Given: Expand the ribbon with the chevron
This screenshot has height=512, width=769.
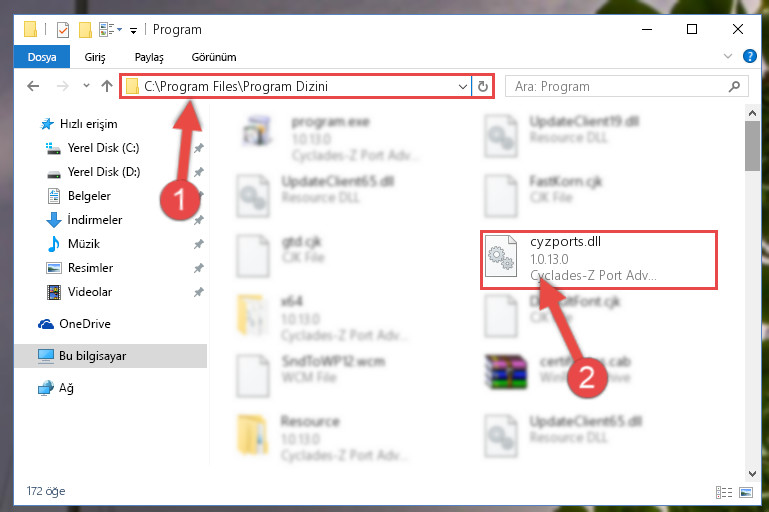Looking at the screenshot, I should pyautogui.click(x=728, y=56).
